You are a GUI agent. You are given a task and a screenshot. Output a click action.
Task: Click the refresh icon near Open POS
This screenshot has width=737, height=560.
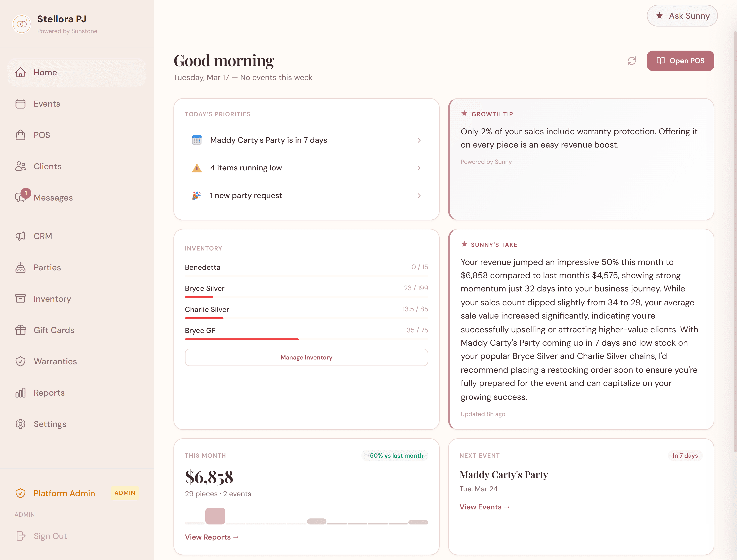[x=632, y=61]
